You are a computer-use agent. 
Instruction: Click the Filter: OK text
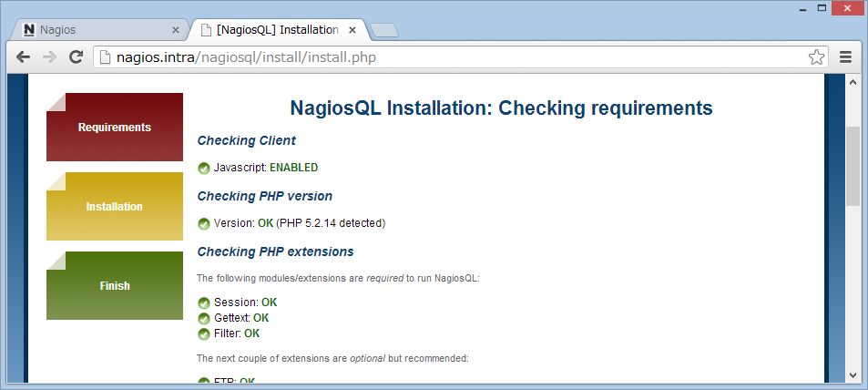pos(237,334)
